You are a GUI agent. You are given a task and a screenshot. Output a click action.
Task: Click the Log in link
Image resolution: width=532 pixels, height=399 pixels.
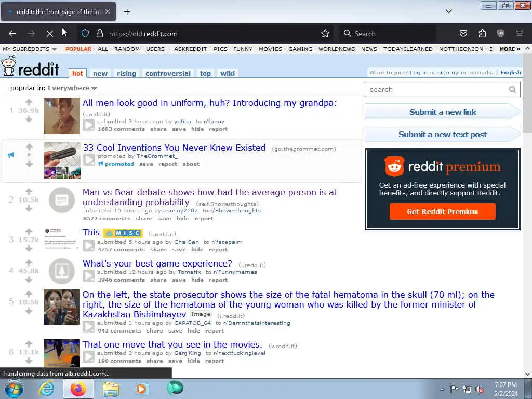(418, 73)
